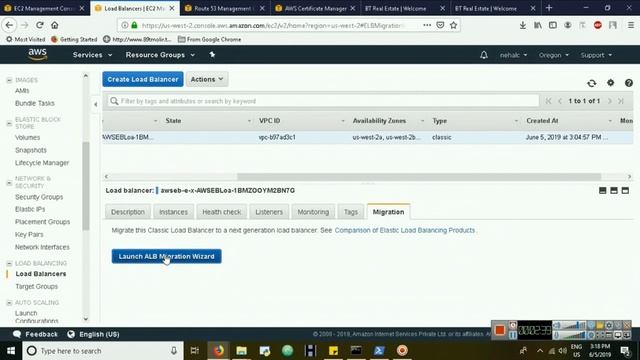Viewport: 640px width, 360px height.
Task: Go to next page of results
Action: (x=609, y=101)
